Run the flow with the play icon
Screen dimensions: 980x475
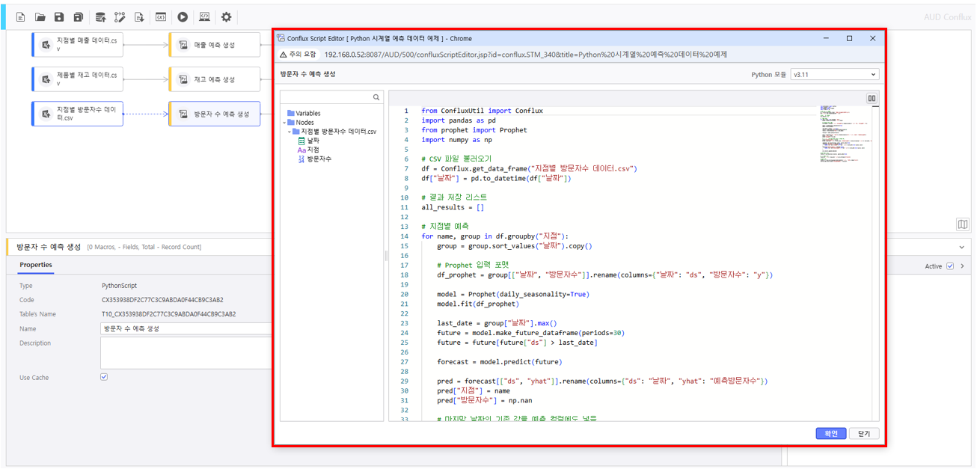pos(183,17)
